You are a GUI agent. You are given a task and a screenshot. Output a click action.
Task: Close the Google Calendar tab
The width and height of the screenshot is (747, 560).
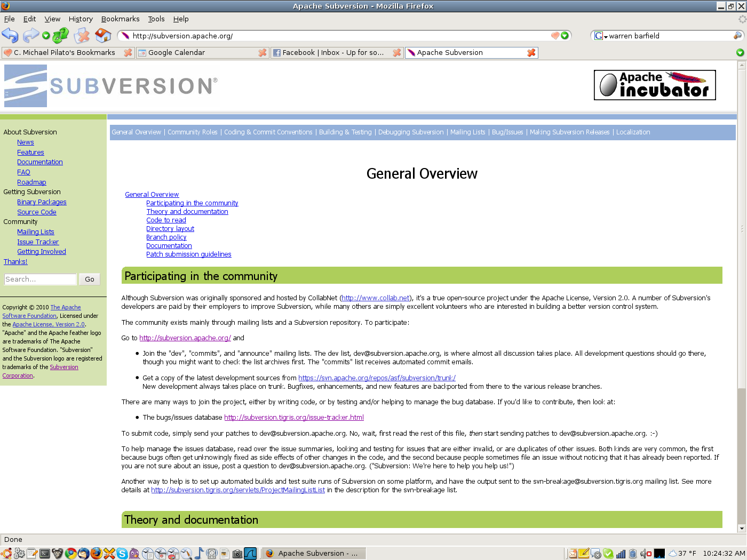[263, 52]
